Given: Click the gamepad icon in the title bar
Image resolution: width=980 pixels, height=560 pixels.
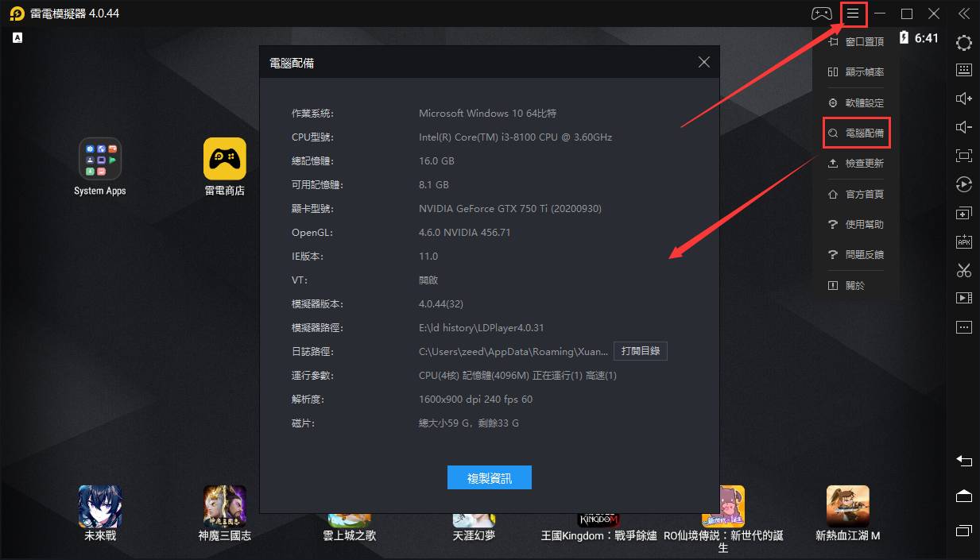Looking at the screenshot, I should (821, 14).
